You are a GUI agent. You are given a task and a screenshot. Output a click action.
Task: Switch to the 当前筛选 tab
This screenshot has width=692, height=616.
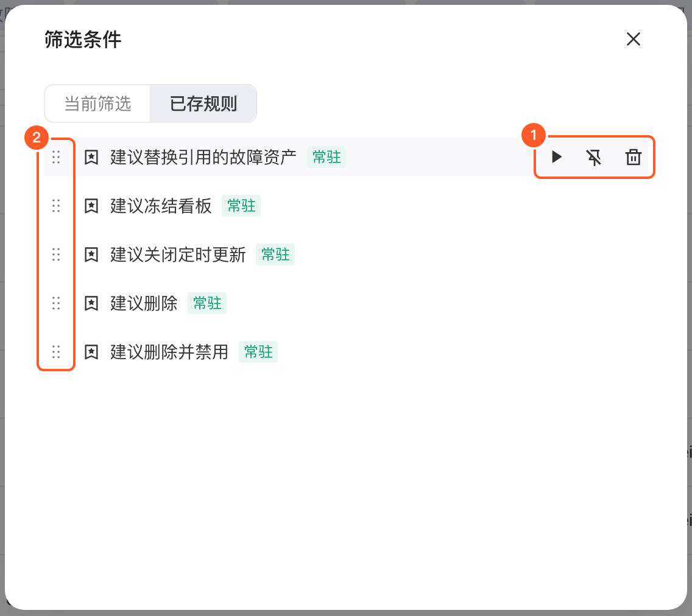[97, 103]
